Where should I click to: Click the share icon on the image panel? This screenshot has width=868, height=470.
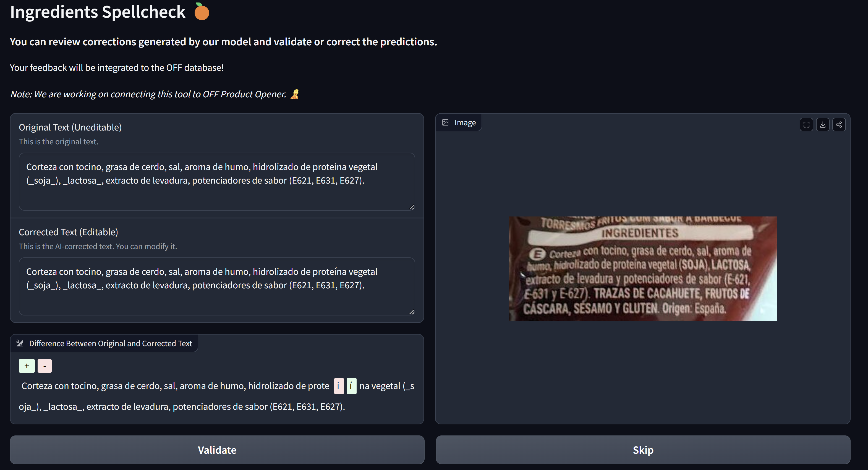coord(839,125)
